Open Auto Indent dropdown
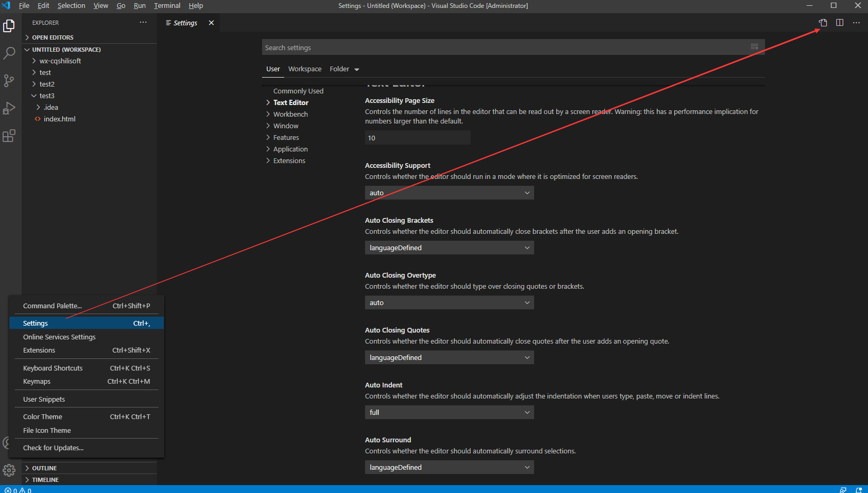This screenshot has width=868, height=493. 450,412
